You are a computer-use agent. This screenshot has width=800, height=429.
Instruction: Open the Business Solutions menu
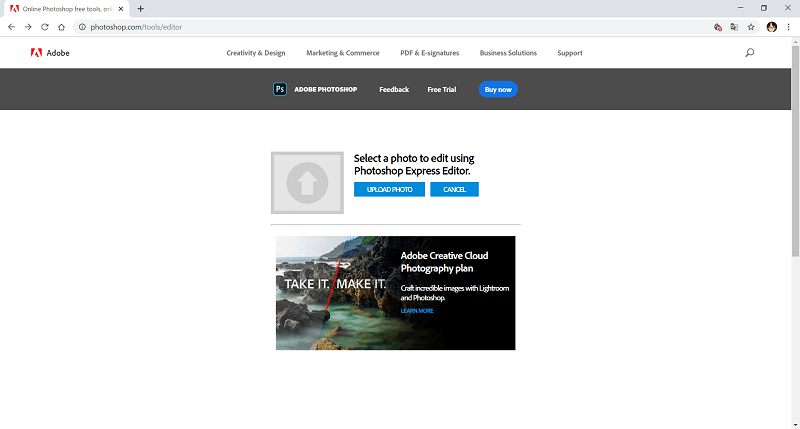click(508, 53)
